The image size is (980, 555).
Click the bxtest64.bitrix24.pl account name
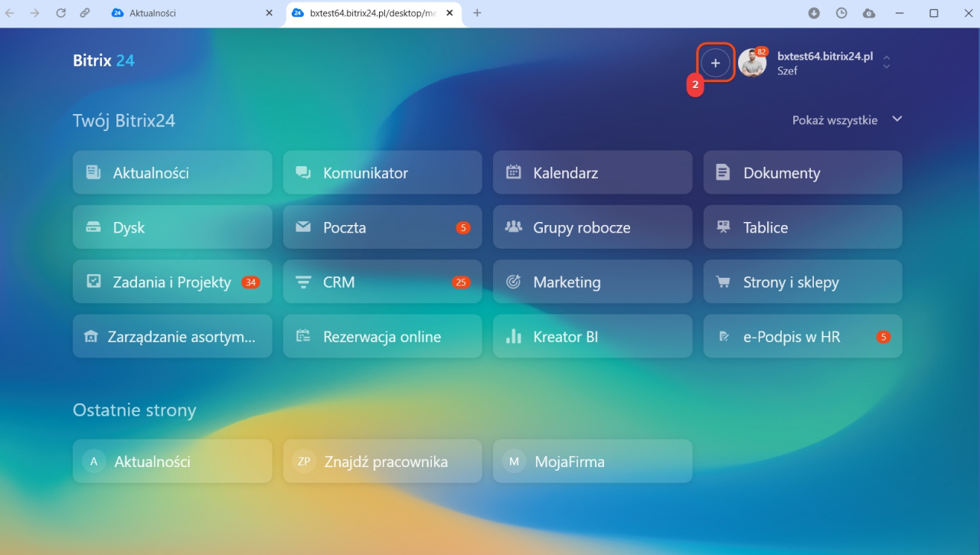pyautogui.click(x=825, y=56)
